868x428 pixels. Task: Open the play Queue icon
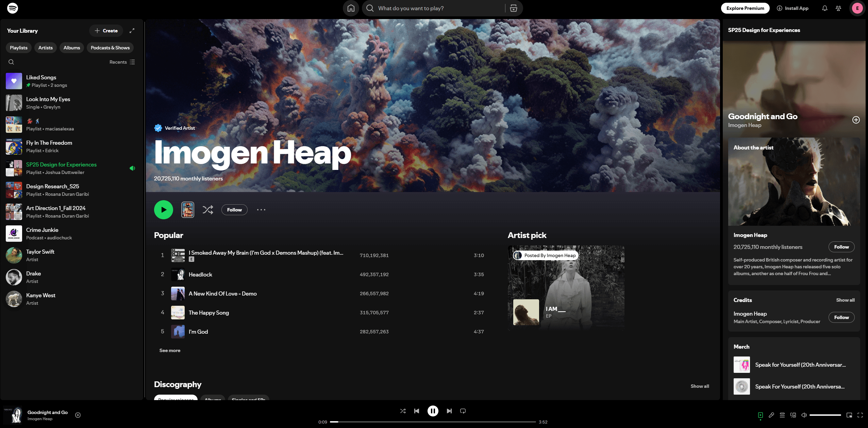click(782, 415)
